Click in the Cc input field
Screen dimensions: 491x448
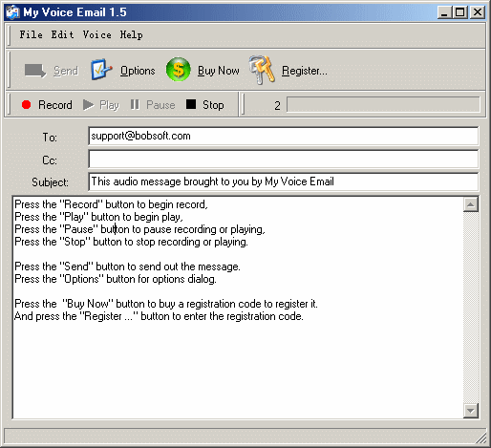284,159
